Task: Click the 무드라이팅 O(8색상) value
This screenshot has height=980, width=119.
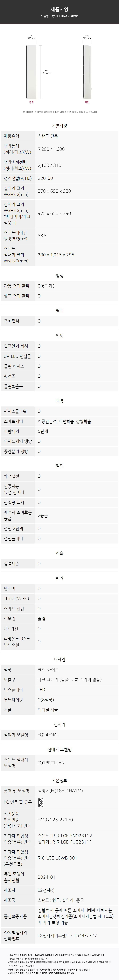Action: point(48,699)
